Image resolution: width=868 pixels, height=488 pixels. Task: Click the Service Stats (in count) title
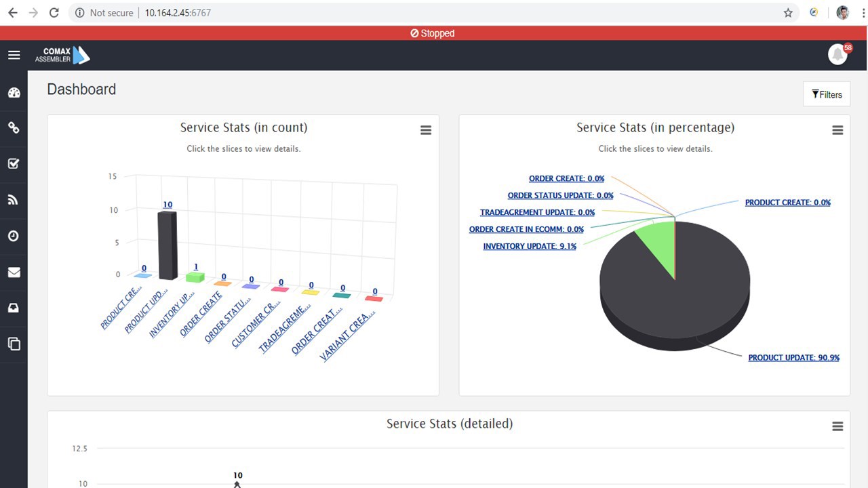[x=243, y=127]
